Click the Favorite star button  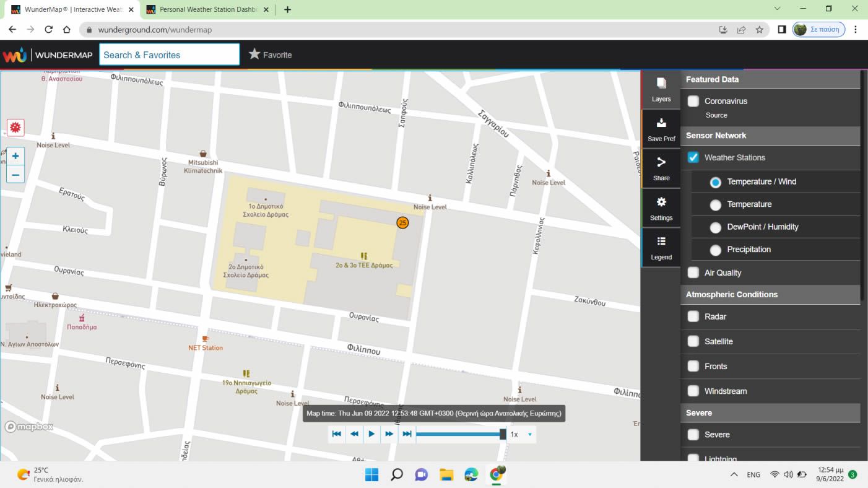coord(270,54)
